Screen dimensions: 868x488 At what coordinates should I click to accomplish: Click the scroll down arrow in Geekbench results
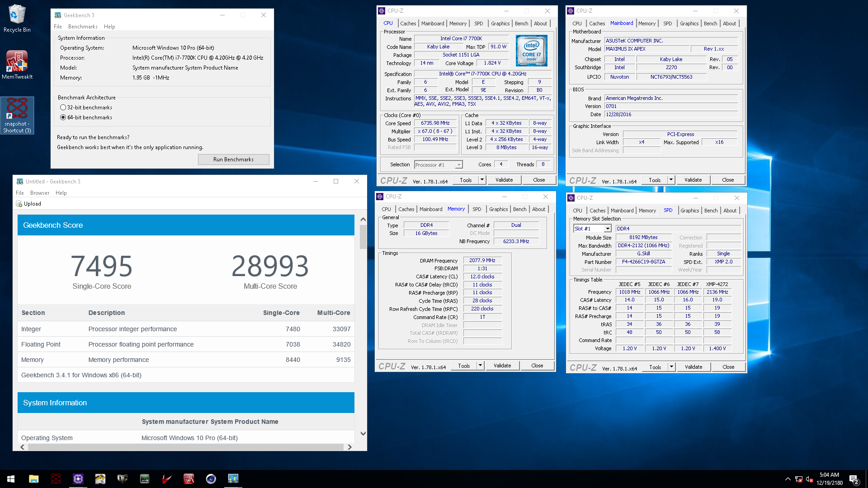(363, 433)
